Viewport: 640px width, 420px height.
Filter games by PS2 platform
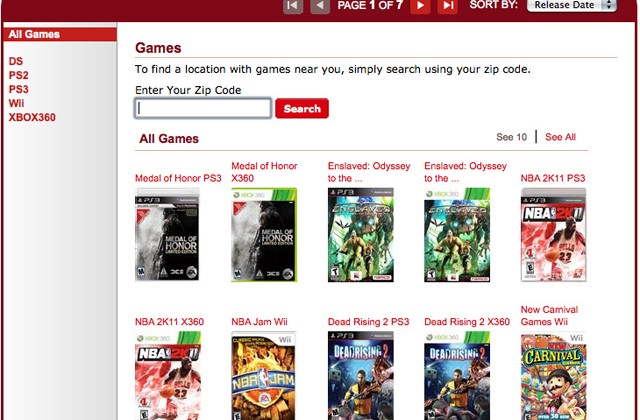coord(19,75)
